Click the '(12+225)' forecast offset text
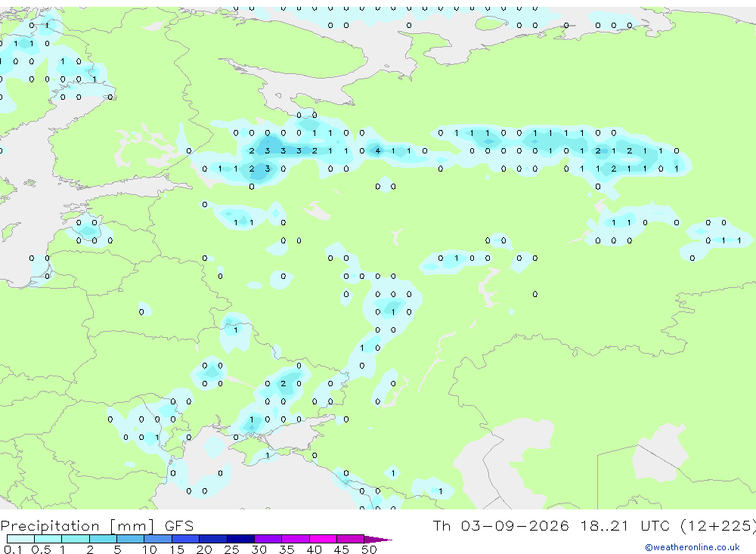The height and width of the screenshot is (554, 756). tap(718, 525)
